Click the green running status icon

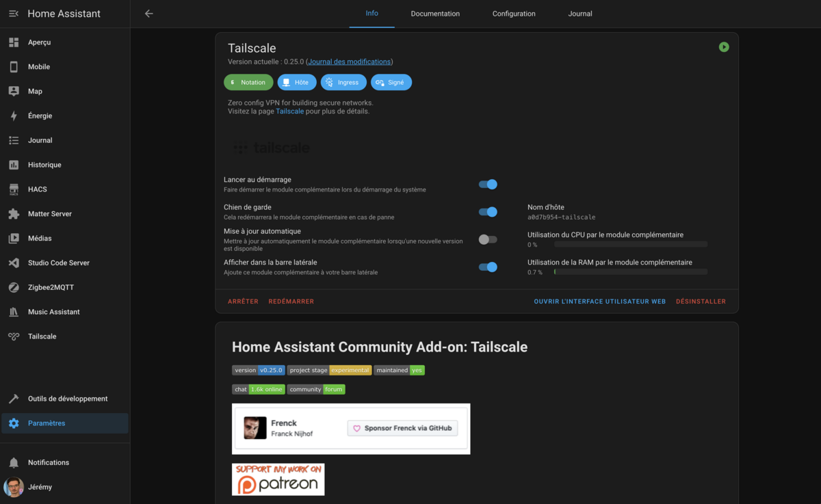click(724, 47)
